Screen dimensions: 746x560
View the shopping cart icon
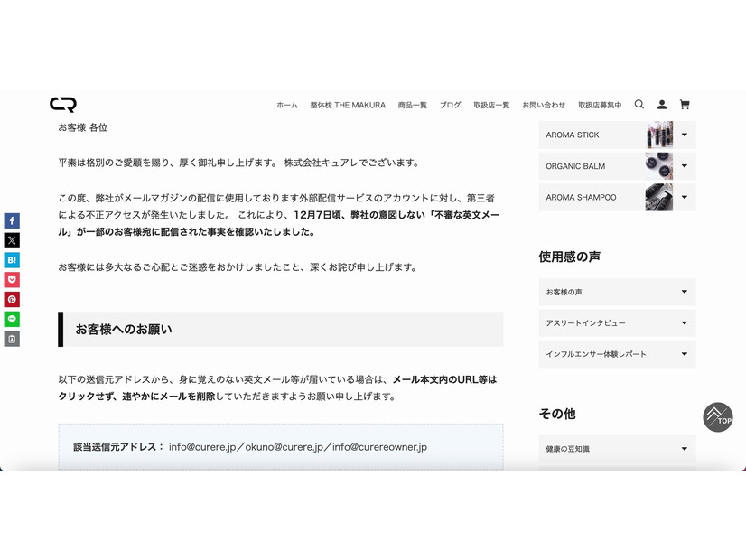(685, 105)
